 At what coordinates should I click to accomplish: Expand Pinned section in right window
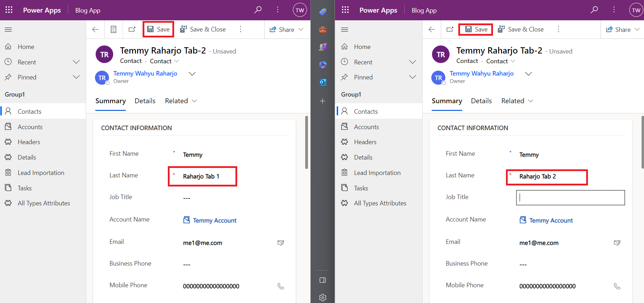(x=412, y=77)
